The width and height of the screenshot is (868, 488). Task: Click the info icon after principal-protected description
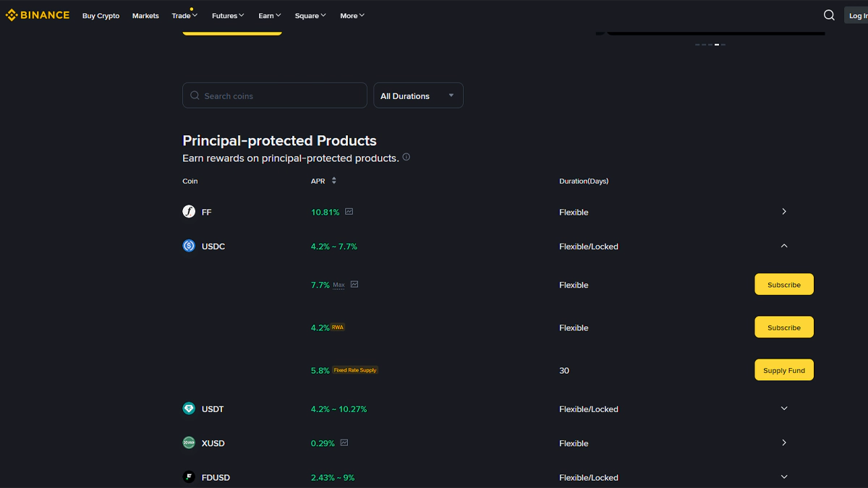407,157
